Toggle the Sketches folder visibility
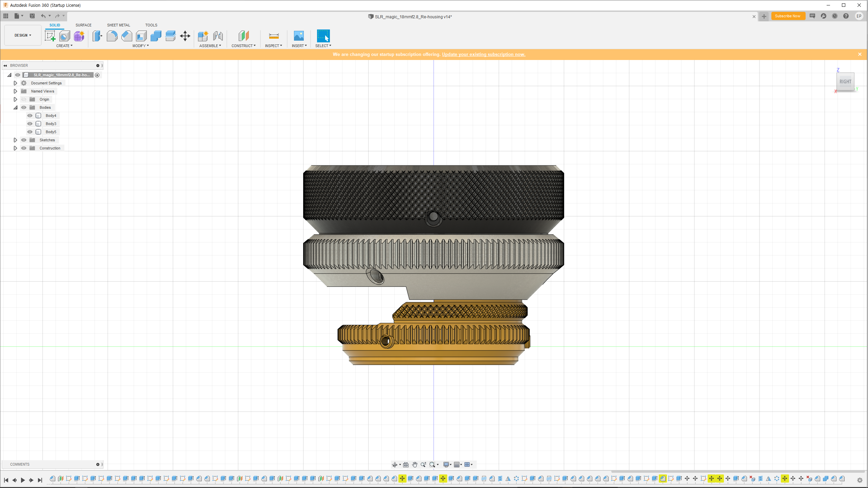868x488 pixels. click(24, 140)
